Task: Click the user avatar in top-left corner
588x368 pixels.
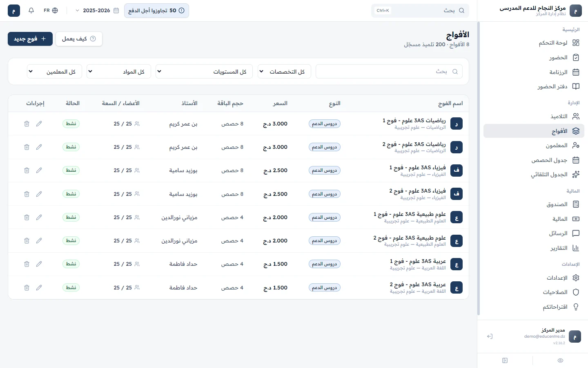Action: click(14, 11)
